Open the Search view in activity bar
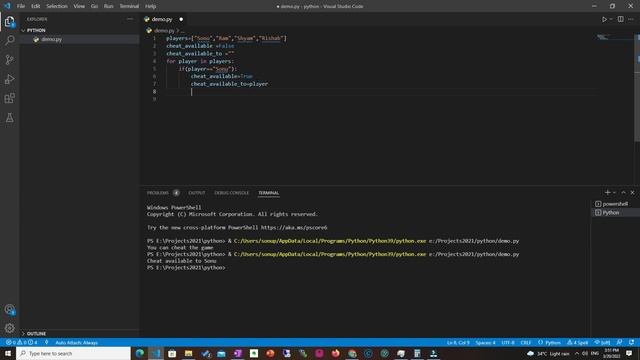Viewport: 640px width, 360px height. point(9,40)
